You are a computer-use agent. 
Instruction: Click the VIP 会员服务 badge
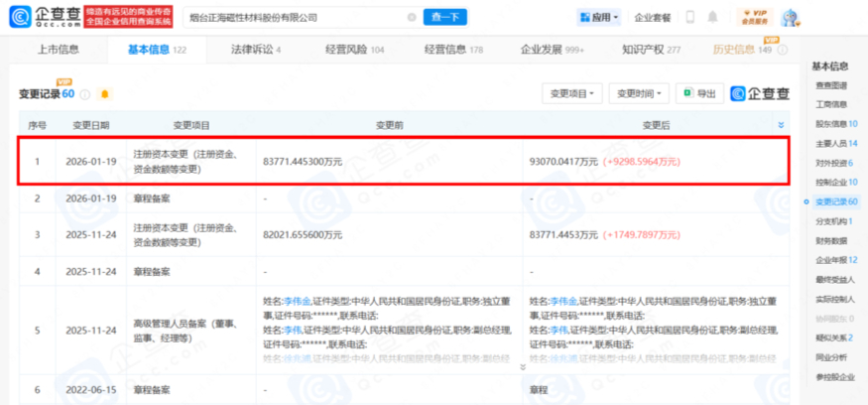point(755,17)
